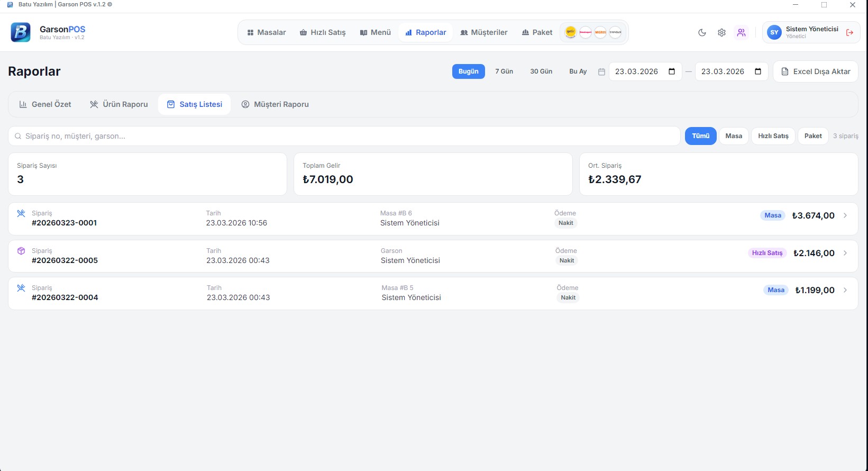Open end date calendar picker

click(757, 71)
